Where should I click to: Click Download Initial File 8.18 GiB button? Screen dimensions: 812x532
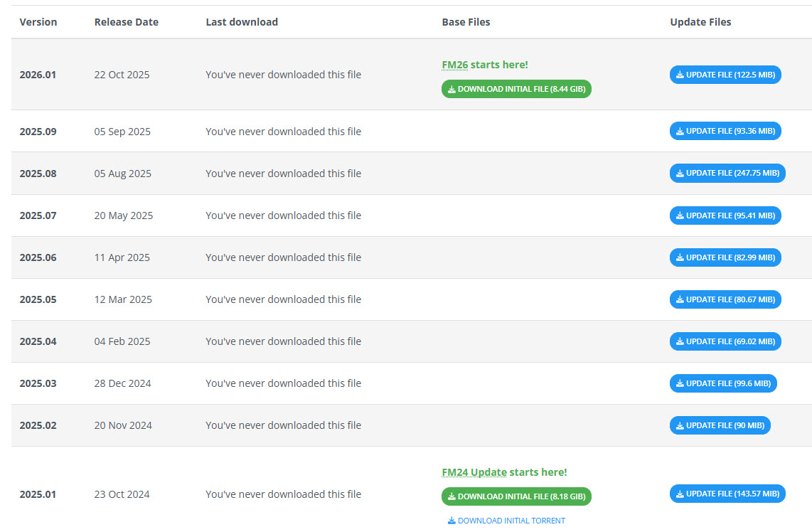[x=516, y=496]
